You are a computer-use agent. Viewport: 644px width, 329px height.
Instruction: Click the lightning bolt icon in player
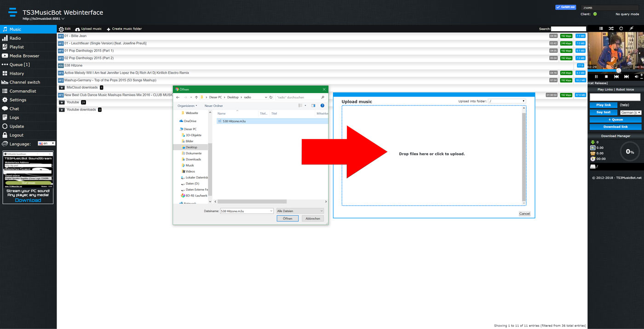[632, 29]
